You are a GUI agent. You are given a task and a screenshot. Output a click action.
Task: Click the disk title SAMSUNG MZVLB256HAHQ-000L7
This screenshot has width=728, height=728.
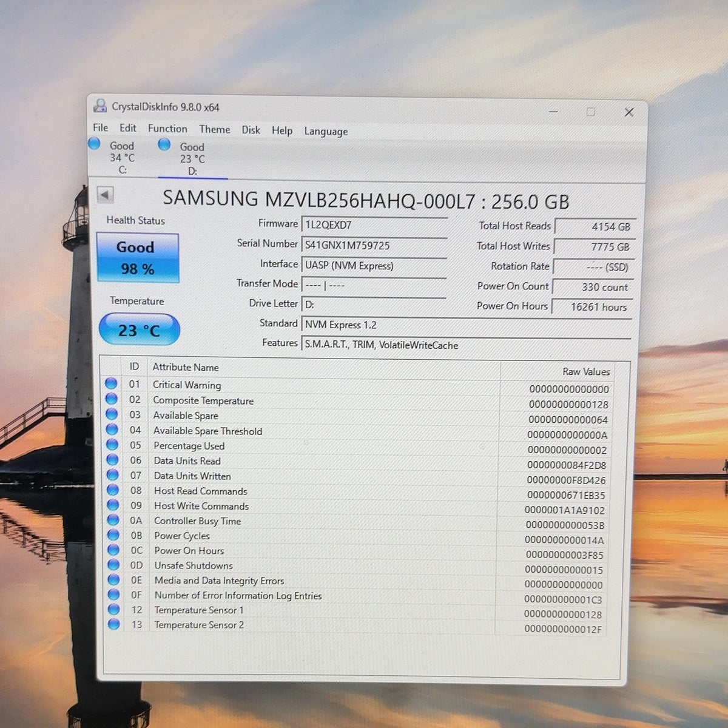319,199
